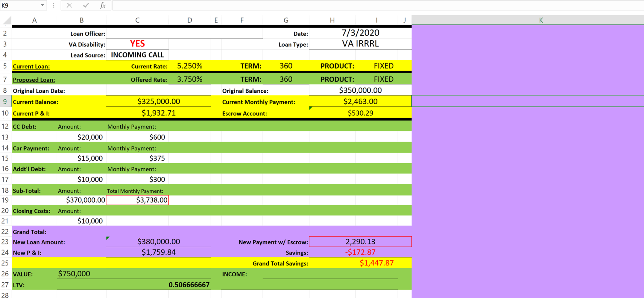
Task: Select the red YES VA Disability cell
Action: coord(137,44)
